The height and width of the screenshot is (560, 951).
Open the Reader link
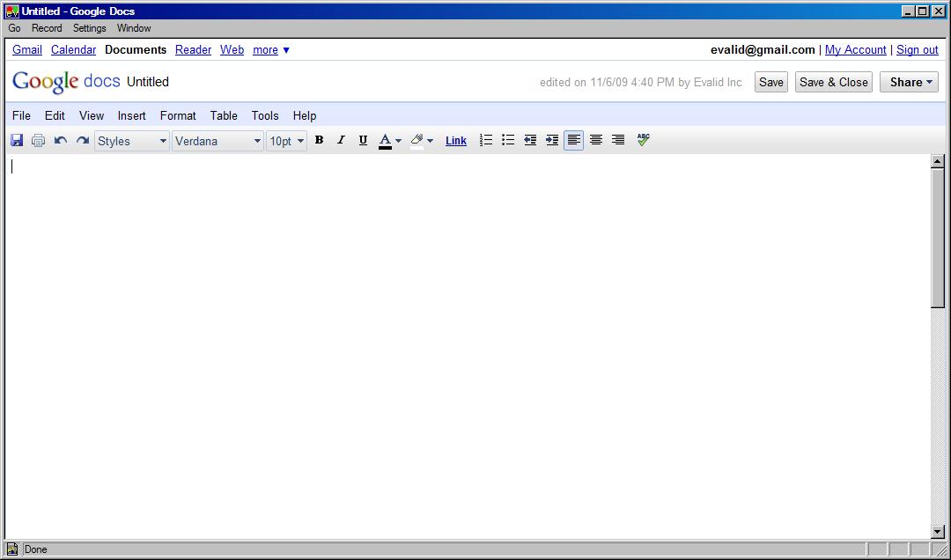(193, 50)
